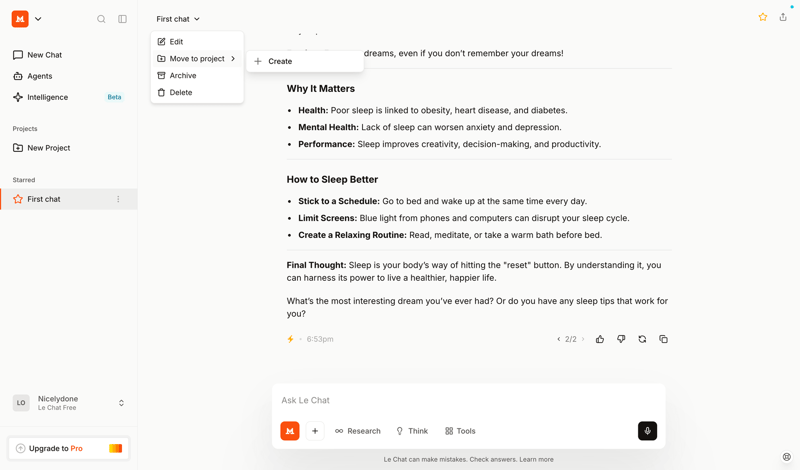
Task: Click the Ask Le Chat input field
Action: tap(468, 400)
